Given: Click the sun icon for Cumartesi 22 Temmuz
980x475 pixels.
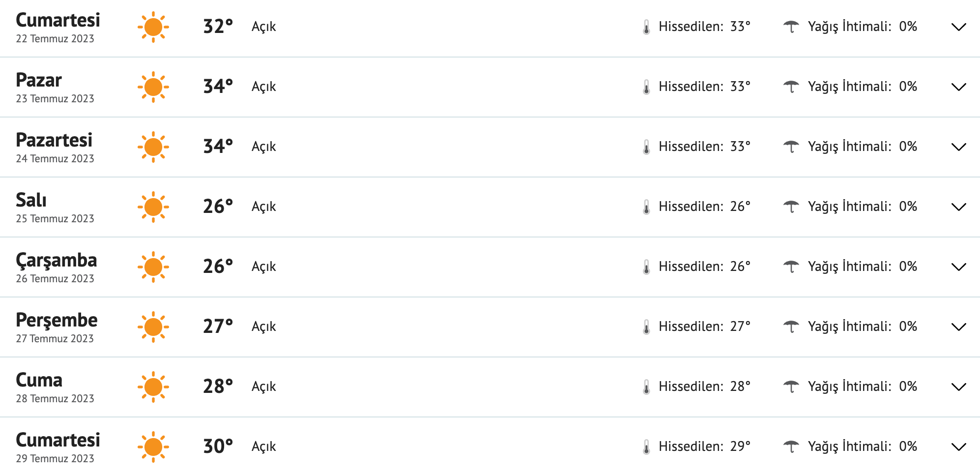Looking at the screenshot, I should coord(153,27).
